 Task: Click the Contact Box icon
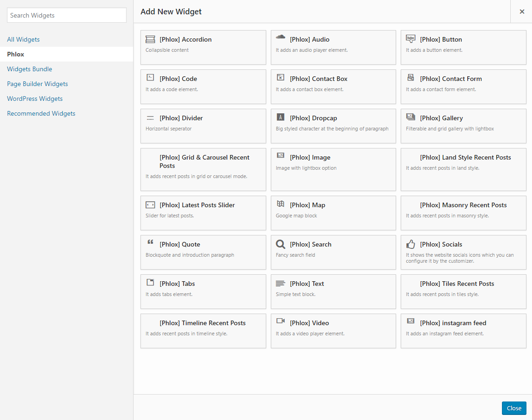(280, 77)
